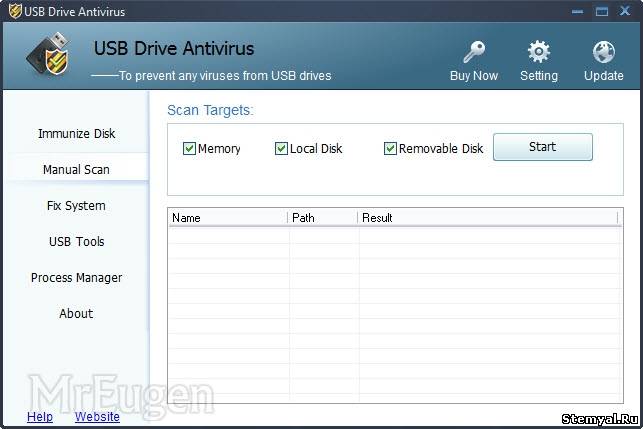Screen dimensions: 643x429
Task: Sort results by Name column
Action: click(x=228, y=218)
